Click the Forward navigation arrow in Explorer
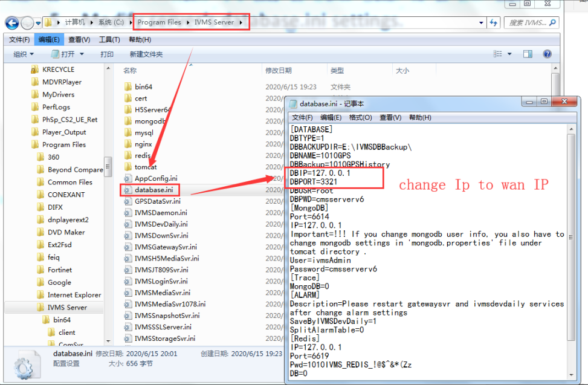 (27, 23)
